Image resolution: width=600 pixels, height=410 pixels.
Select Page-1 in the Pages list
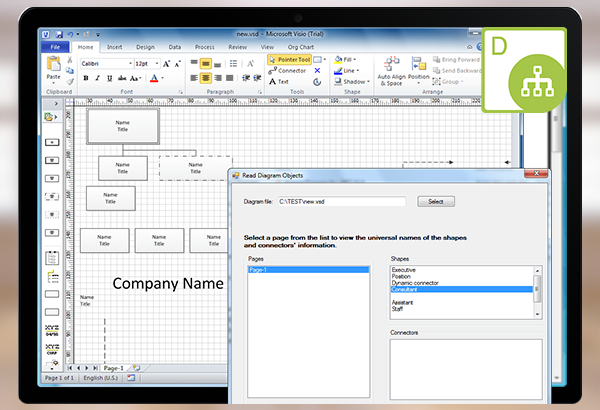click(308, 270)
